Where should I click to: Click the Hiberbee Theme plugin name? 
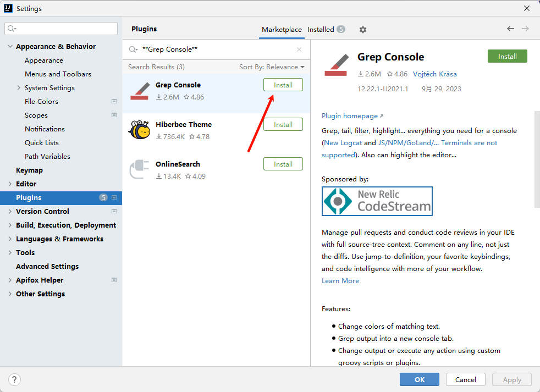pos(184,124)
